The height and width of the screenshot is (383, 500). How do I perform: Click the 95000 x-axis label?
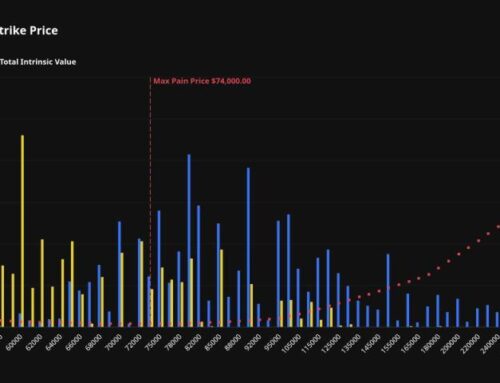272,342
